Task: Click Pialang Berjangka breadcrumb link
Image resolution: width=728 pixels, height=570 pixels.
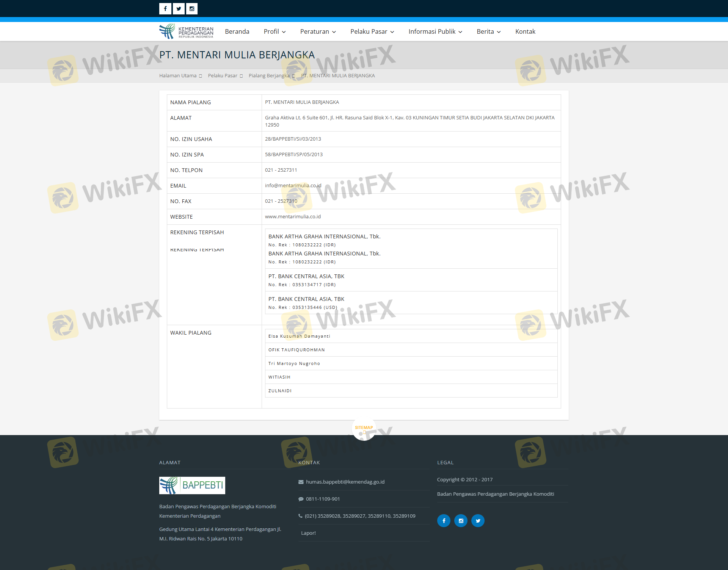Action: [x=269, y=76]
